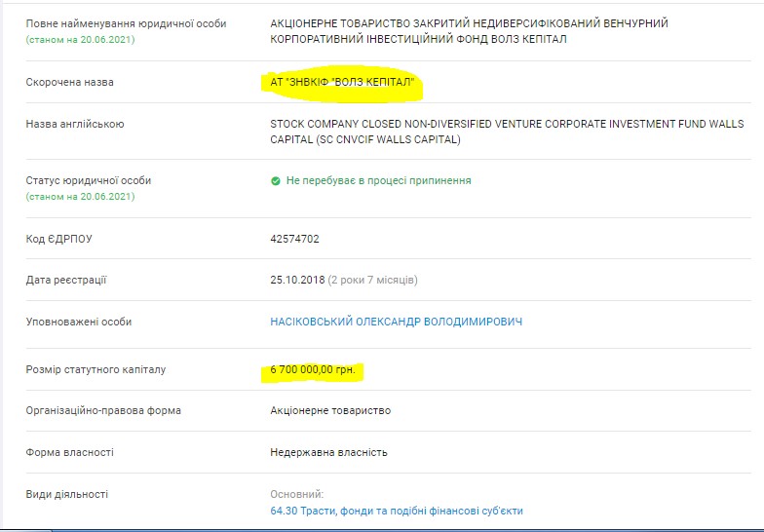Click the highlighted short name АТ "ЗНВКІФ "ВОЛЗ КЕПІТАЛ"
This screenshot has height=532, width=764.
click(343, 83)
